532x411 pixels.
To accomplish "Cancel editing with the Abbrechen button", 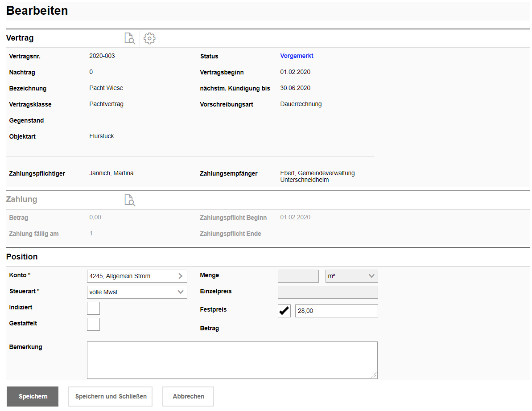I will coord(188,396).
